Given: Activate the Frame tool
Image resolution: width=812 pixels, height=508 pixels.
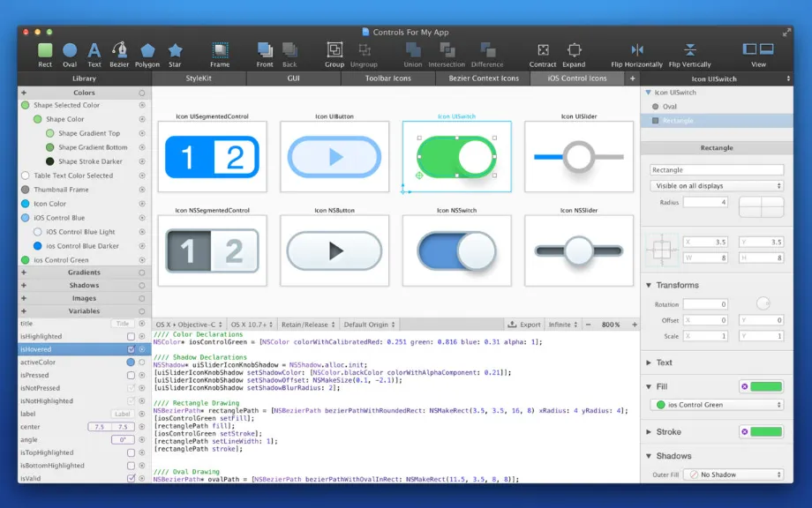Looking at the screenshot, I should coord(220,55).
